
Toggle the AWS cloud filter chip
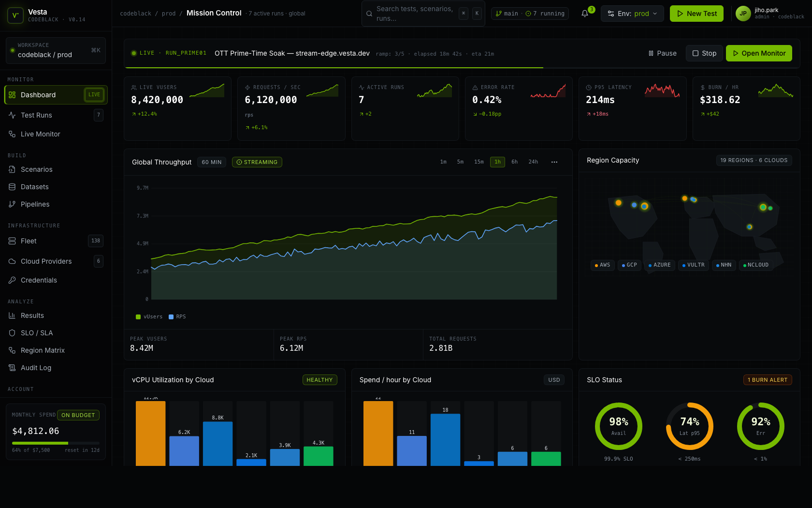(602, 265)
